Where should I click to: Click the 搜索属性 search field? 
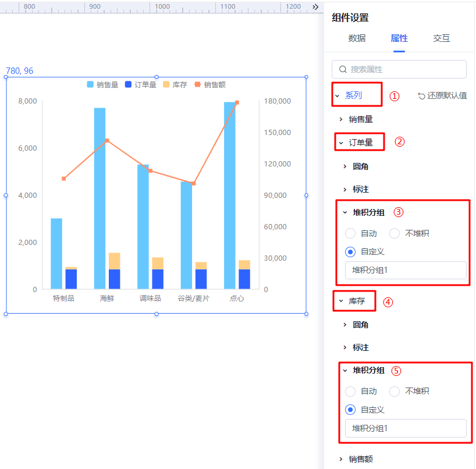(399, 69)
